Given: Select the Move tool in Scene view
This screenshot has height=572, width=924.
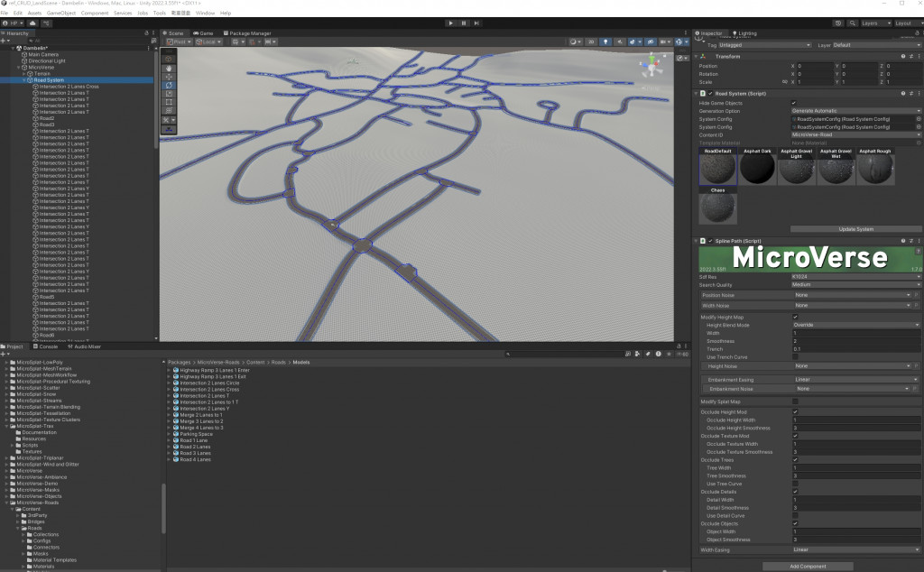Looking at the screenshot, I should 169,77.
